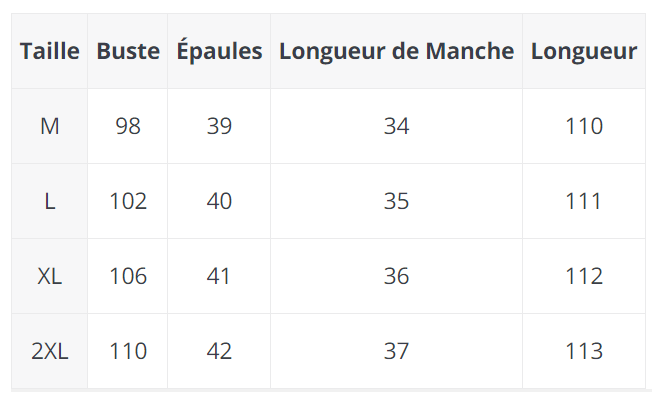Click sleeve length value 36
The height and width of the screenshot is (396, 652).
(396, 276)
